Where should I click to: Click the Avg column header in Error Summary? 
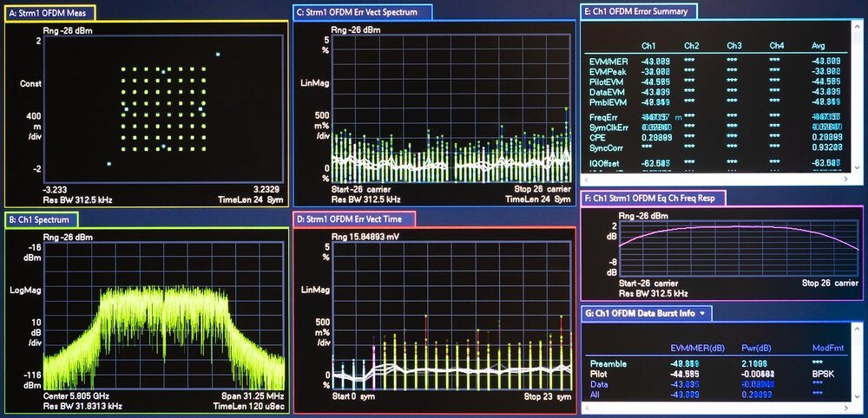tap(819, 45)
